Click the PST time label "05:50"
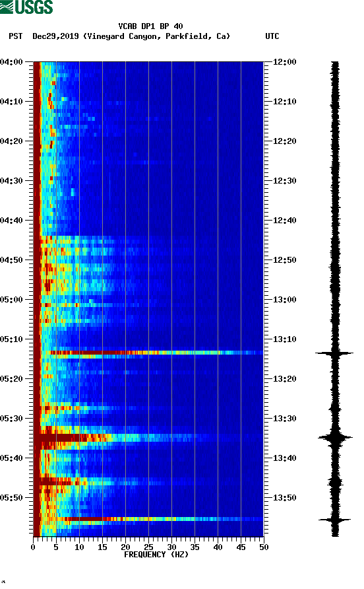The image size is (364, 589). coord(11,498)
